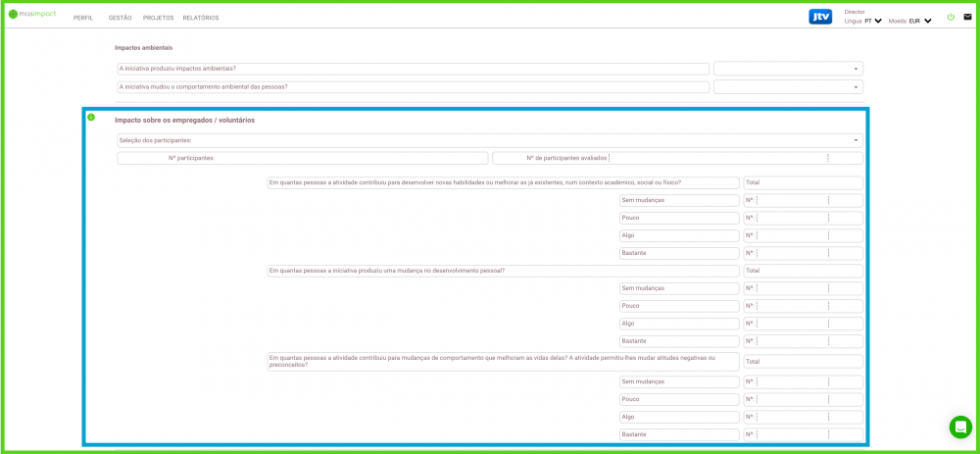Open the green chat widget bubble
Image resolution: width=980 pixels, height=454 pixels.
[x=960, y=427]
